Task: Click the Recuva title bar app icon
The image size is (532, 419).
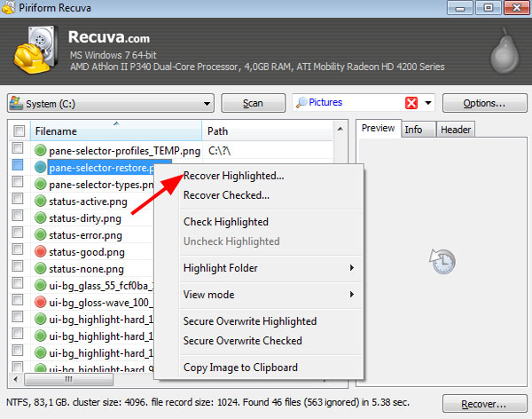Action: point(8,7)
